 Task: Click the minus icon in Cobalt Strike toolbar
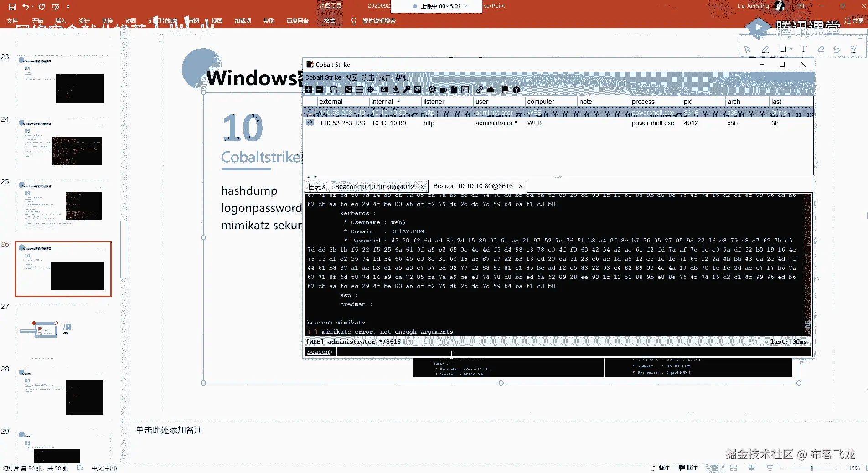[320, 90]
